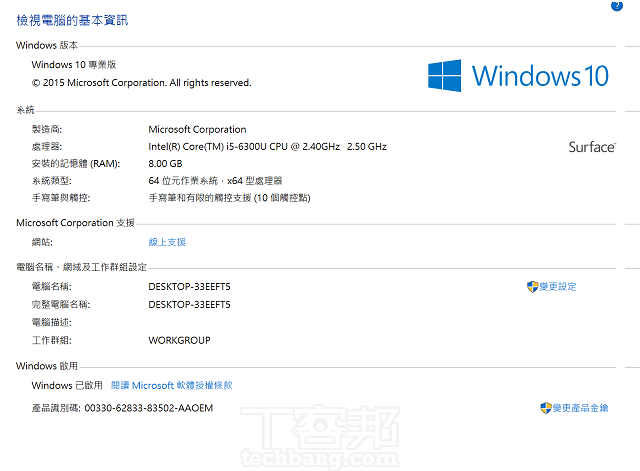Click the shield icon beside 變更產品金鑰

[x=545, y=408]
